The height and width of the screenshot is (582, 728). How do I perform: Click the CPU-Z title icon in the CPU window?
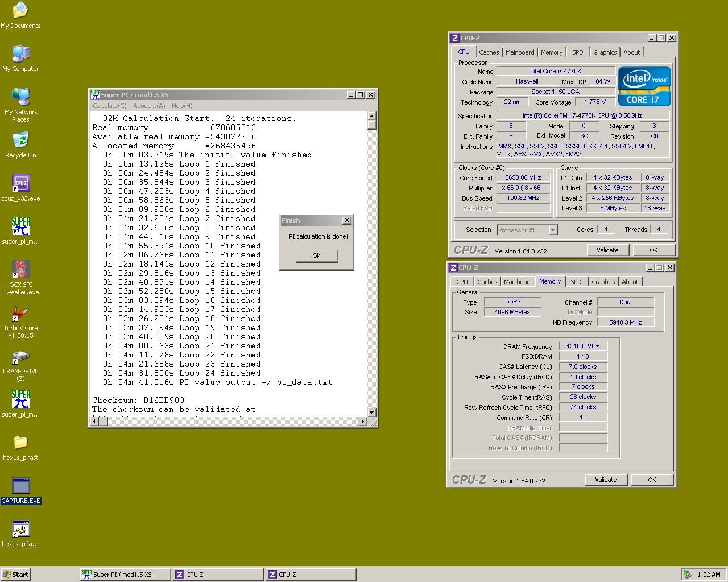coord(454,38)
